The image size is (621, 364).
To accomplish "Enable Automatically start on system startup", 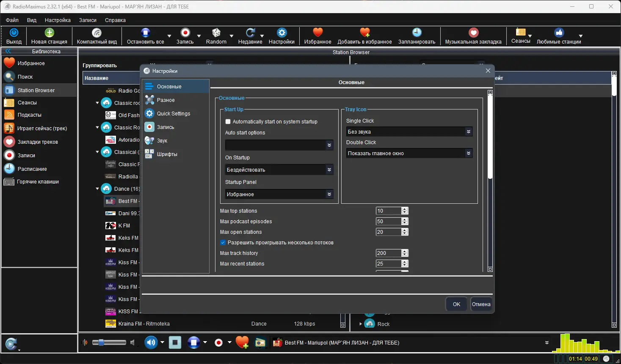I will click(228, 122).
